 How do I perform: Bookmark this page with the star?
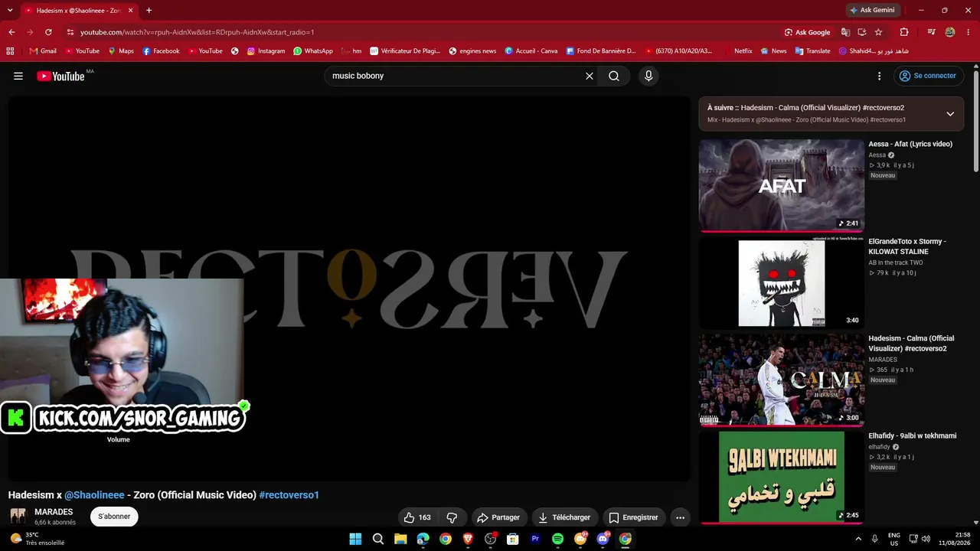pos(878,32)
